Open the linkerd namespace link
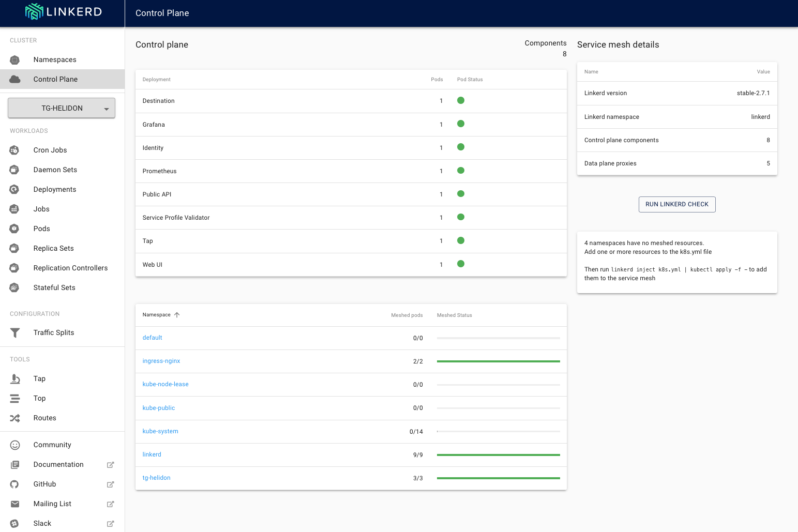 [152, 454]
